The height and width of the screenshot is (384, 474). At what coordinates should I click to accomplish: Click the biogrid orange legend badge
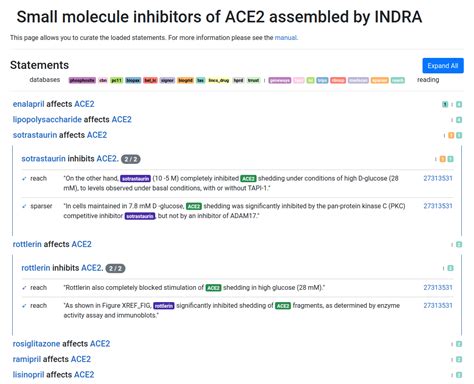click(x=185, y=80)
